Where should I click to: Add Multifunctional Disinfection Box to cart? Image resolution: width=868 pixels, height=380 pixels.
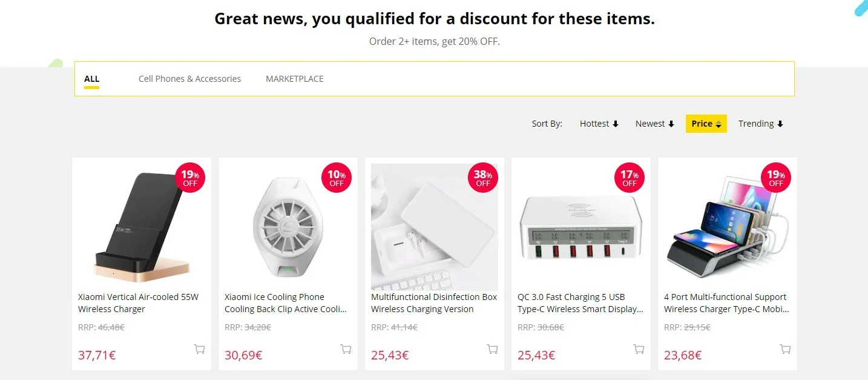pyautogui.click(x=492, y=349)
